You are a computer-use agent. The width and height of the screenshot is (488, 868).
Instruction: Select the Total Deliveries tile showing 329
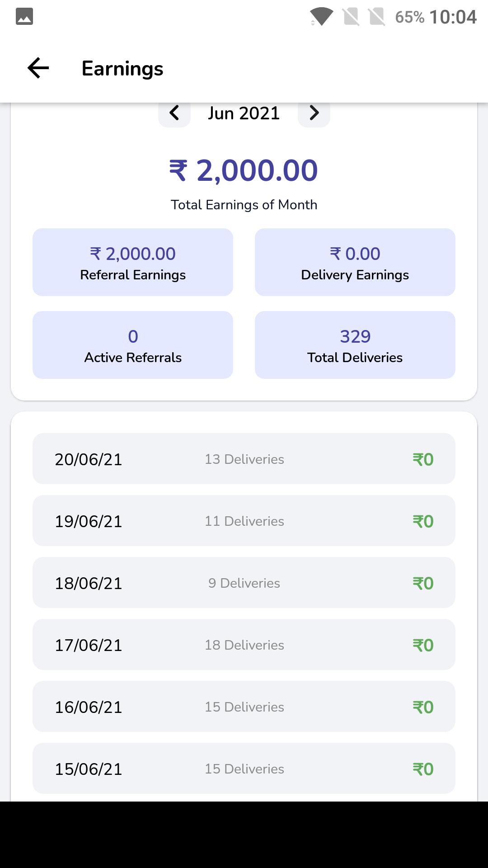point(355,345)
